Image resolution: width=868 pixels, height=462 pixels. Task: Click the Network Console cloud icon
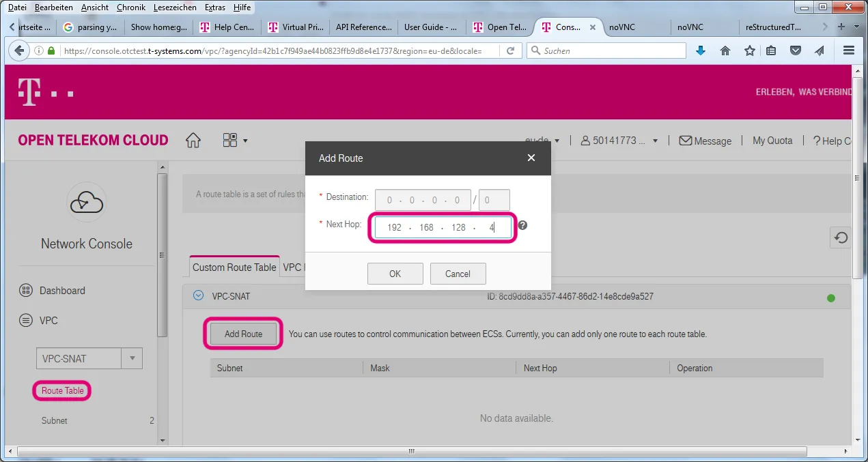86,203
